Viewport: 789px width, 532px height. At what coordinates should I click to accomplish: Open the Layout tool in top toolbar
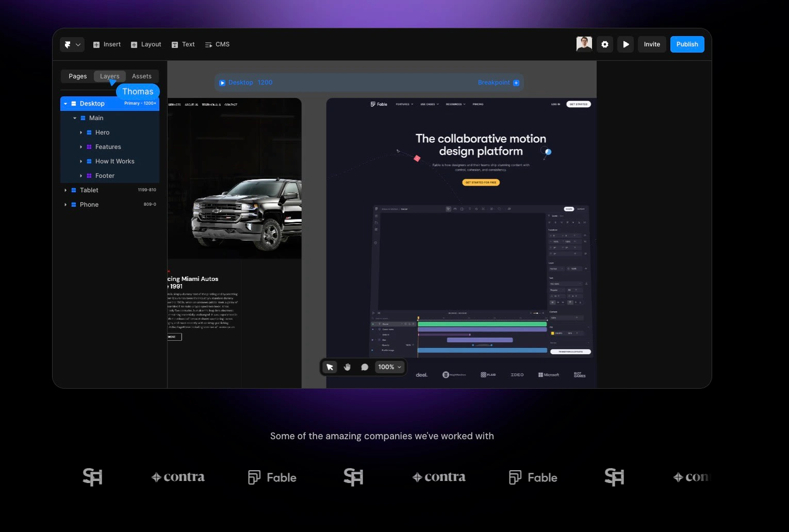[x=146, y=44]
